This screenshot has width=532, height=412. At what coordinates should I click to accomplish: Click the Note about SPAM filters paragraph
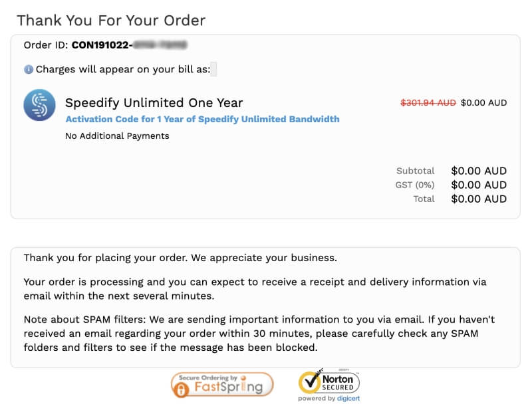pos(259,334)
